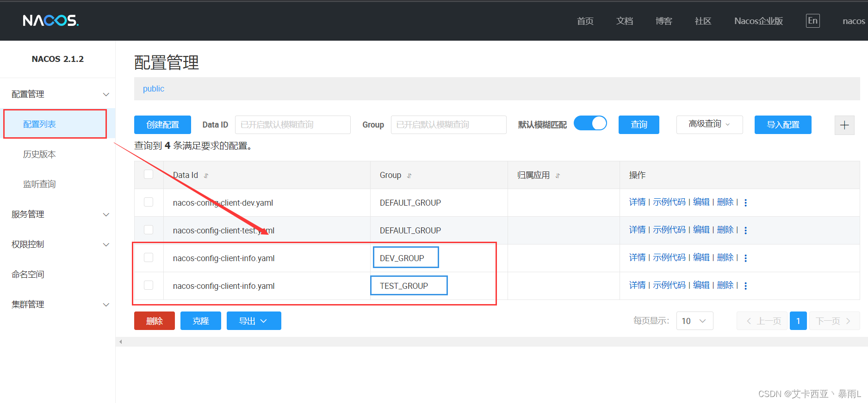Click the 查询 button
868x403 pixels.
(x=639, y=125)
